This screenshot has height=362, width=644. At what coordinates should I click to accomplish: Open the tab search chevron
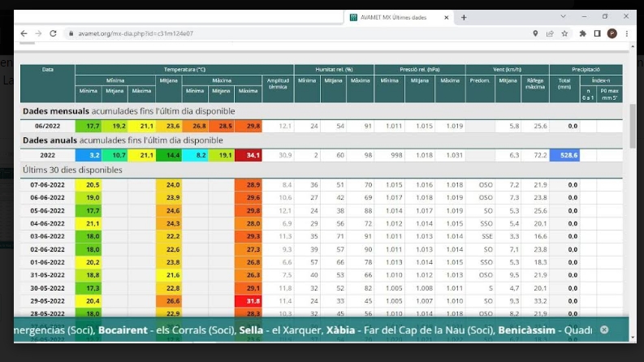(x=563, y=16)
